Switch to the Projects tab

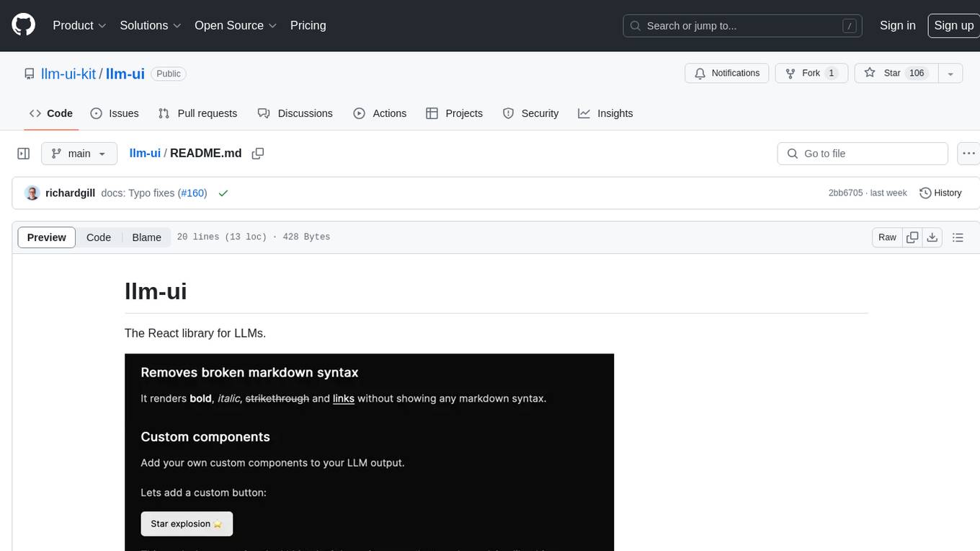pyautogui.click(x=454, y=113)
